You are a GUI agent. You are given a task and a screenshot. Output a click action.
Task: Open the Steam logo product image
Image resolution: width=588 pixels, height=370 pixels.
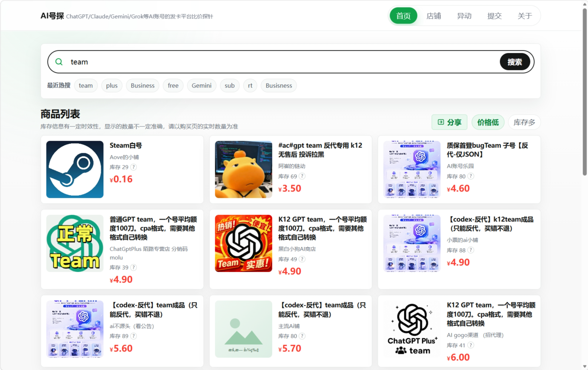coord(75,169)
